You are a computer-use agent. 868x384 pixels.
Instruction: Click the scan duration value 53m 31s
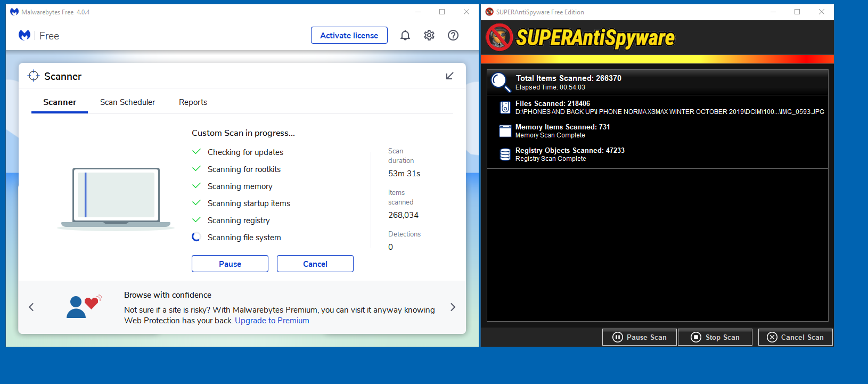click(x=404, y=174)
